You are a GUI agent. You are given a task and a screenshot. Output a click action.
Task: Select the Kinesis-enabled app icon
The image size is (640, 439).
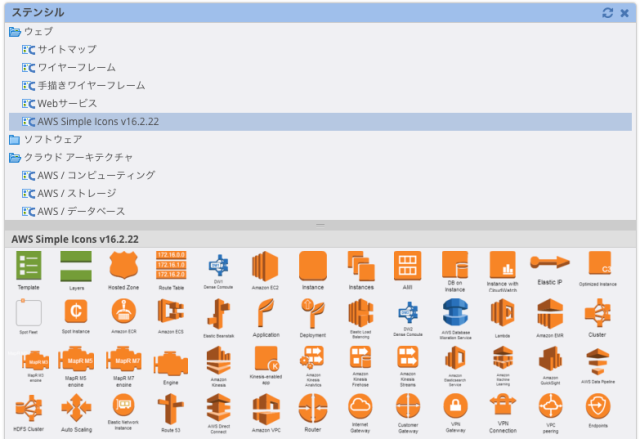(x=266, y=358)
